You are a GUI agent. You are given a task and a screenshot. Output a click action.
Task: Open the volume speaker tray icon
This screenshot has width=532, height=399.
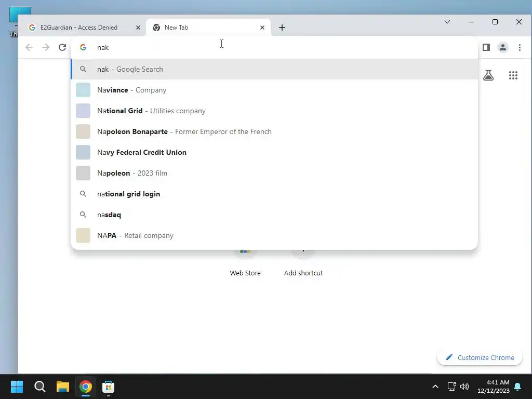click(464, 387)
